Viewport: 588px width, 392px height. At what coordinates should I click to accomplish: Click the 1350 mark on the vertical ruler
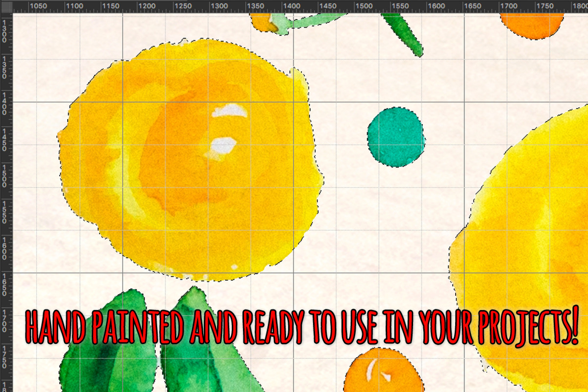tap(4, 67)
